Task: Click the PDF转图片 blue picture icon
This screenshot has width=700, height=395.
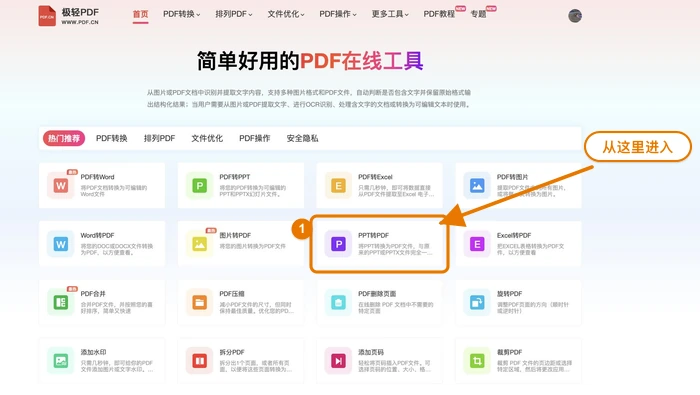Action: (x=477, y=185)
